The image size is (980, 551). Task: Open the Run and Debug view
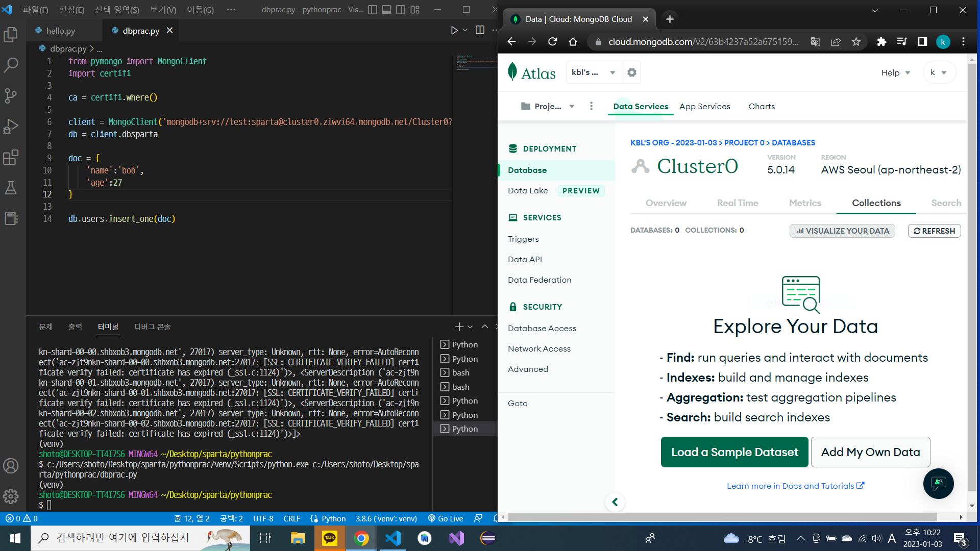coord(11,126)
